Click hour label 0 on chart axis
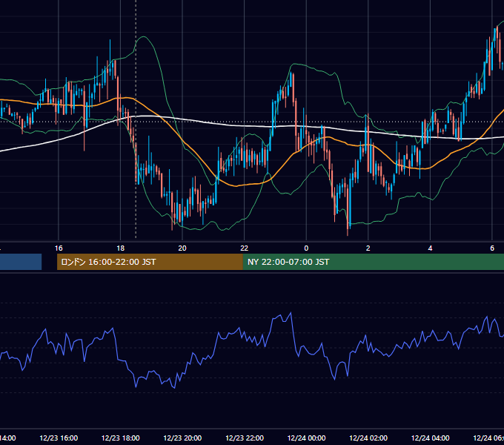The width and height of the screenshot is (504, 445). pyautogui.click(x=306, y=248)
